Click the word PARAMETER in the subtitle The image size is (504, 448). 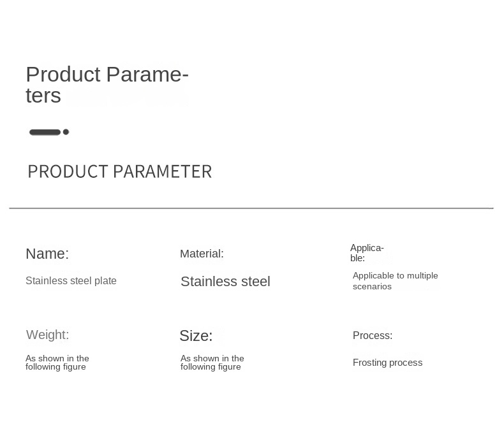point(163,171)
